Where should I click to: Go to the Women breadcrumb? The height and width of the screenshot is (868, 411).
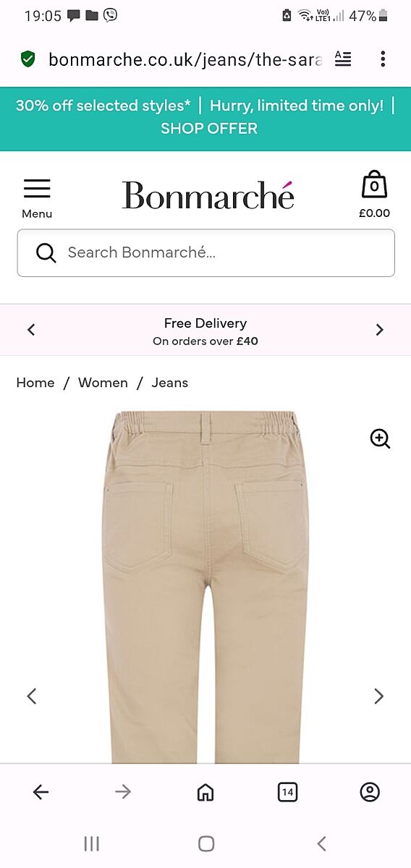pos(103,383)
